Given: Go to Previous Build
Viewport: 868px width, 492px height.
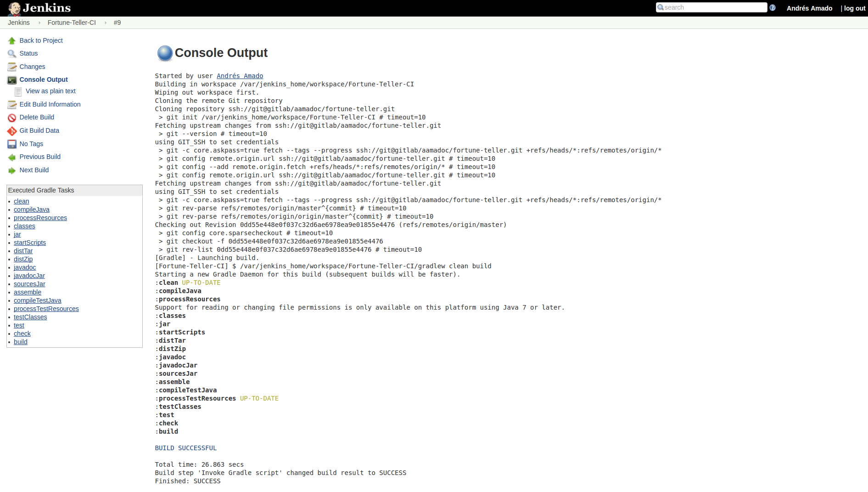Looking at the screenshot, I should (40, 157).
